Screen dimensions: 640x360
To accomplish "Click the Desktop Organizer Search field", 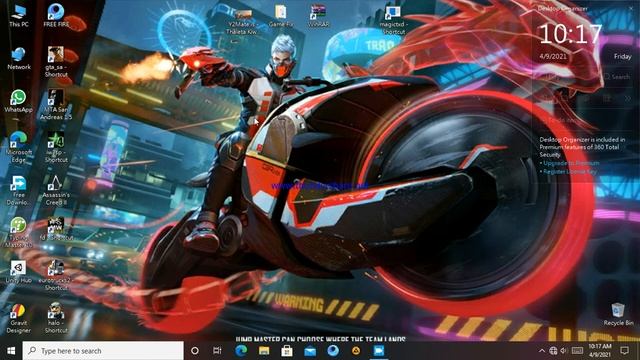I will click(x=617, y=76).
